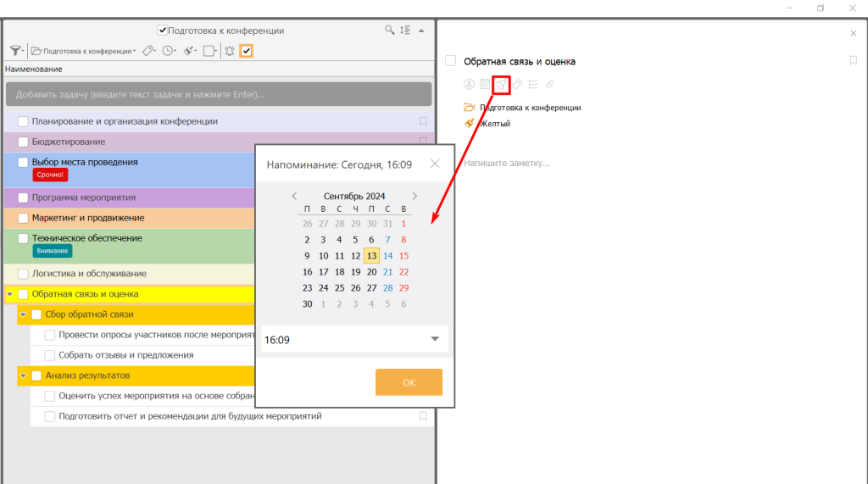Check the Бюджетирование task checkbox

23,142
